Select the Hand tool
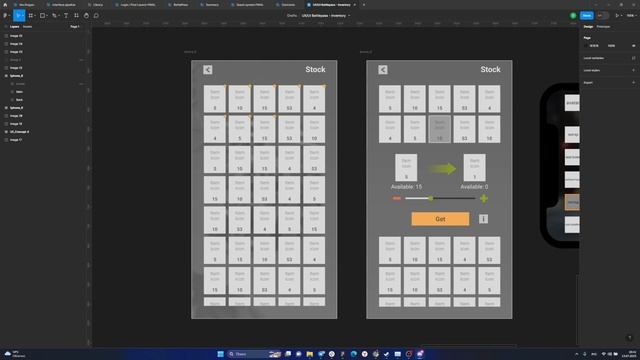640x360 pixels. click(86, 16)
